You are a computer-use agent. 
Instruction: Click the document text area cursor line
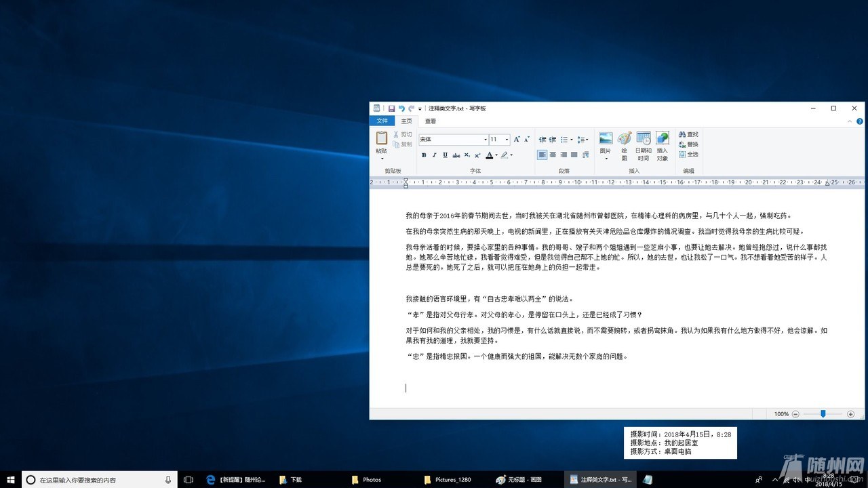(x=406, y=388)
